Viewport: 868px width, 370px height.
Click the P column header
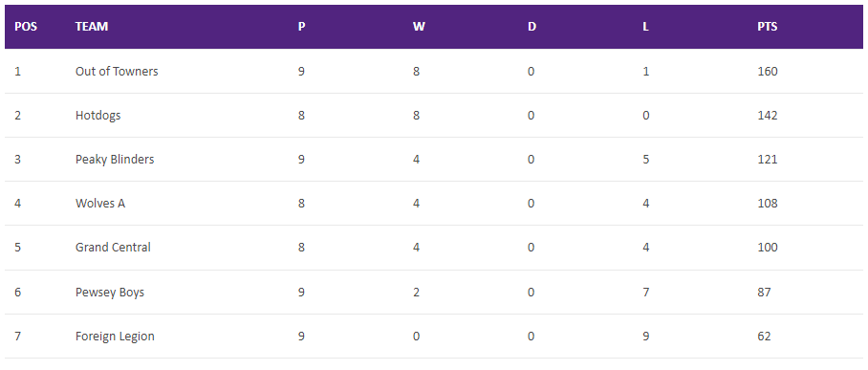(x=302, y=27)
